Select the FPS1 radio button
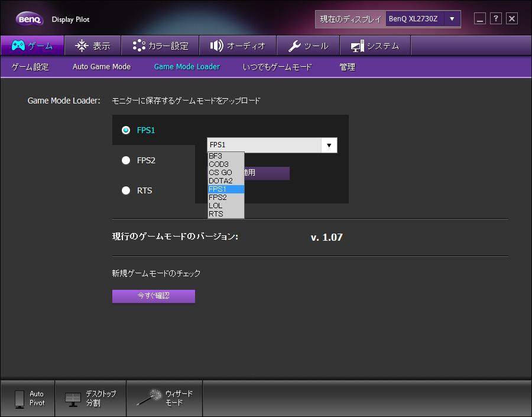The image size is (532, 417). (x=126, y=130)
